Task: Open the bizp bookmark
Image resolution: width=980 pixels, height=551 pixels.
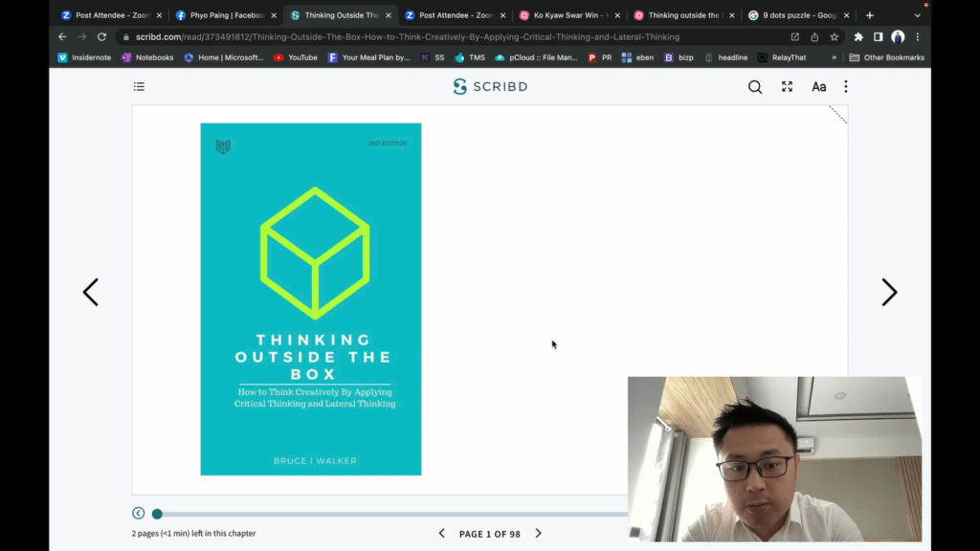Action: tap(679, 57)
